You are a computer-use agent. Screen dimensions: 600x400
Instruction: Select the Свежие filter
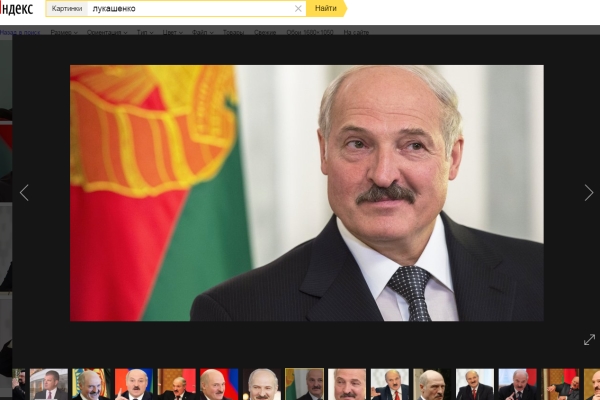click(x=265, y=32)
